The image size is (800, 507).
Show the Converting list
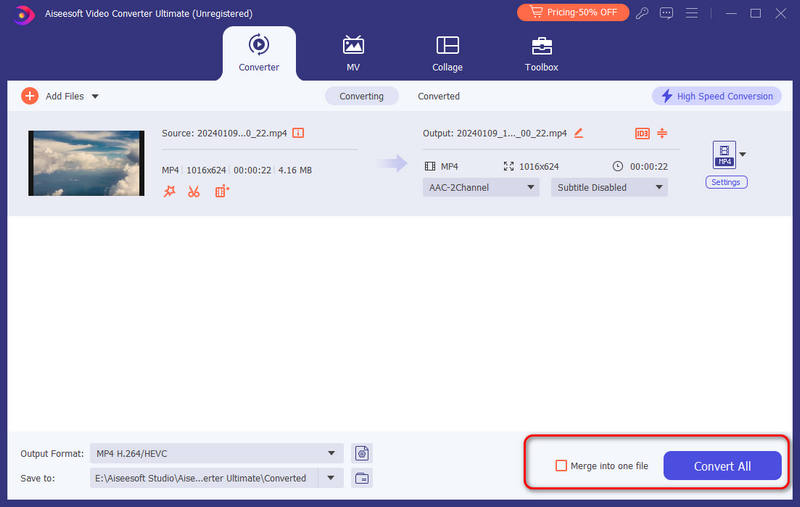(361, 96)
